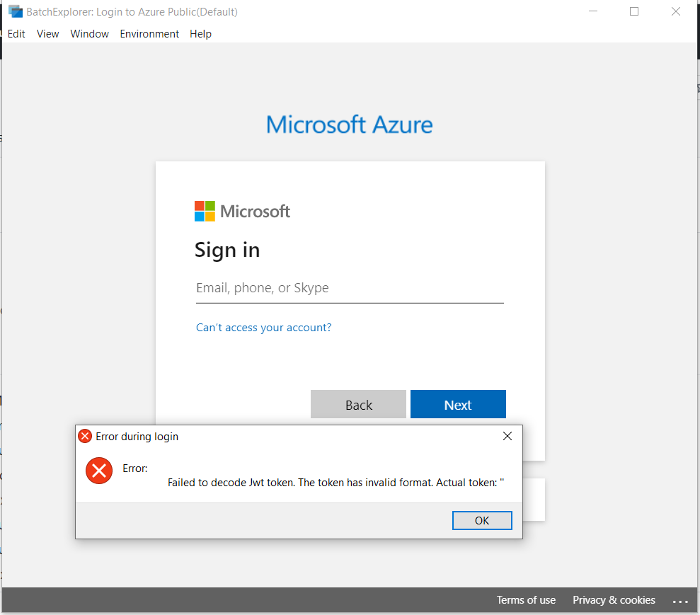This screenshot has width=700, height=615.
Task: Open the Window menu
Action: [x=89, y=34]
